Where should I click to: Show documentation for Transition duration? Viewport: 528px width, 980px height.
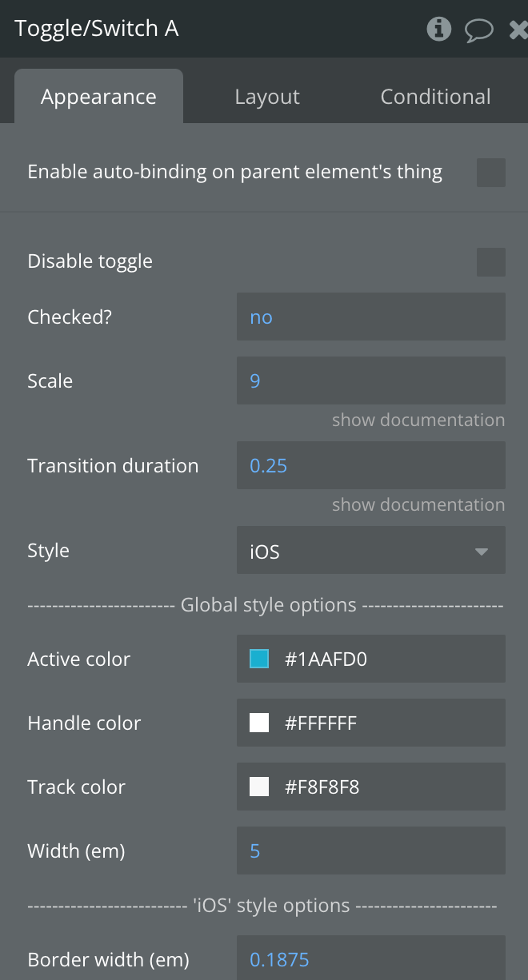[418, 504]
